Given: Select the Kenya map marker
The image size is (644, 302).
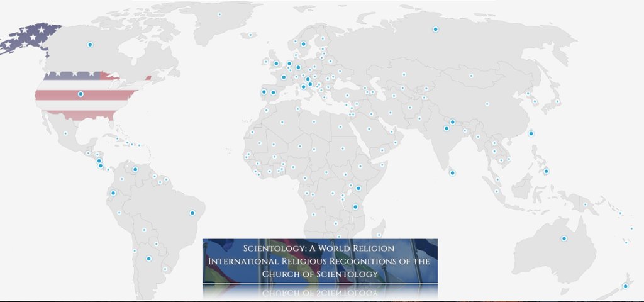Looking at the screenshot, I should coord(358,188).
